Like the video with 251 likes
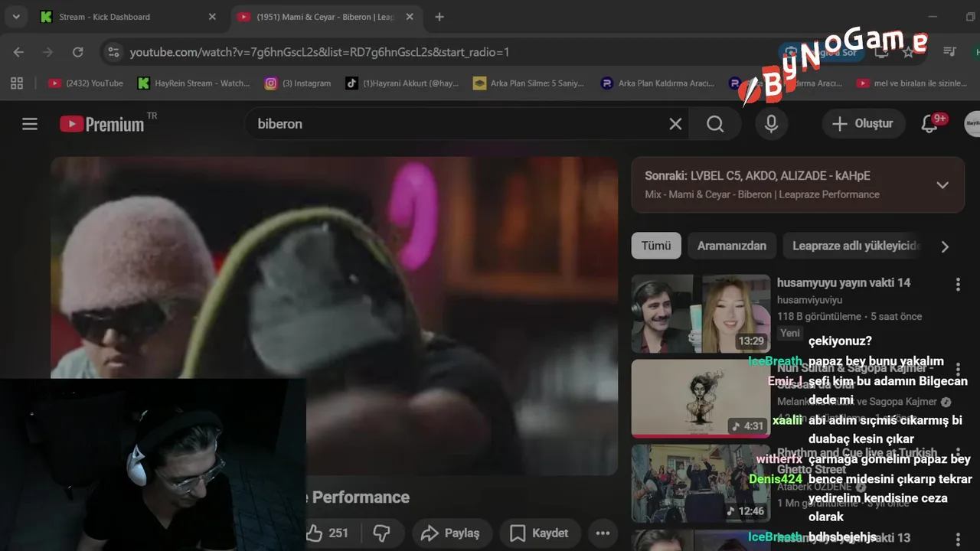 [x=328, y=533]
